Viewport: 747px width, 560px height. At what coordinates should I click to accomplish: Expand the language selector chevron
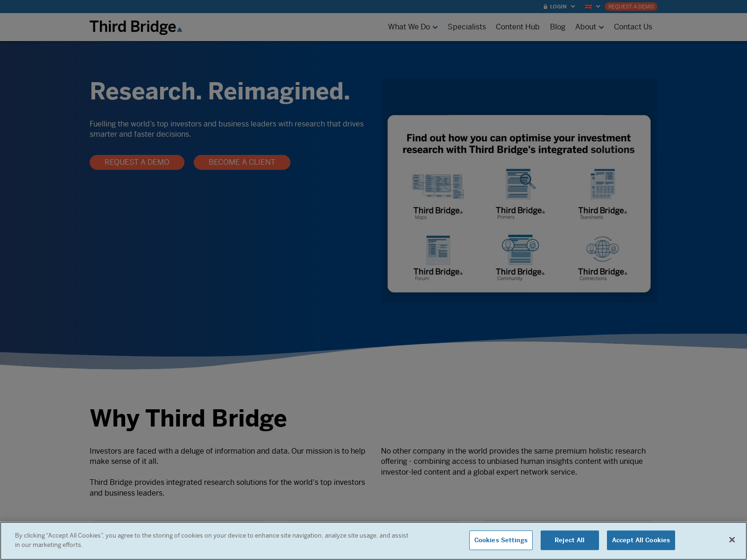click(x=598, y=7)
